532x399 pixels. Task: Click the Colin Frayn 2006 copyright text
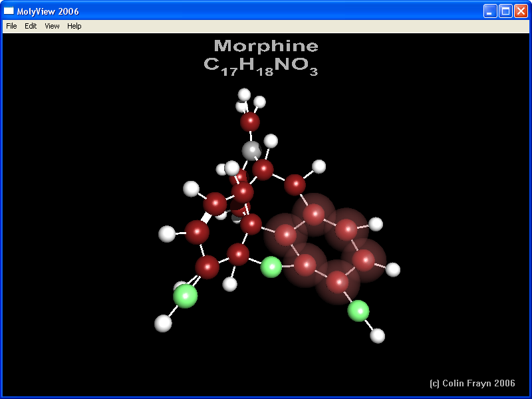point(472,383)
